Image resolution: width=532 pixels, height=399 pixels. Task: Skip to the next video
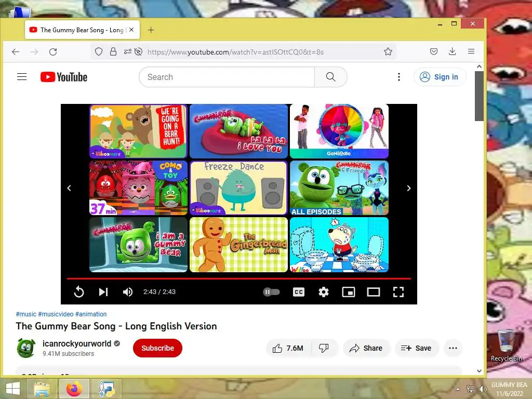(x=103, y=292)
